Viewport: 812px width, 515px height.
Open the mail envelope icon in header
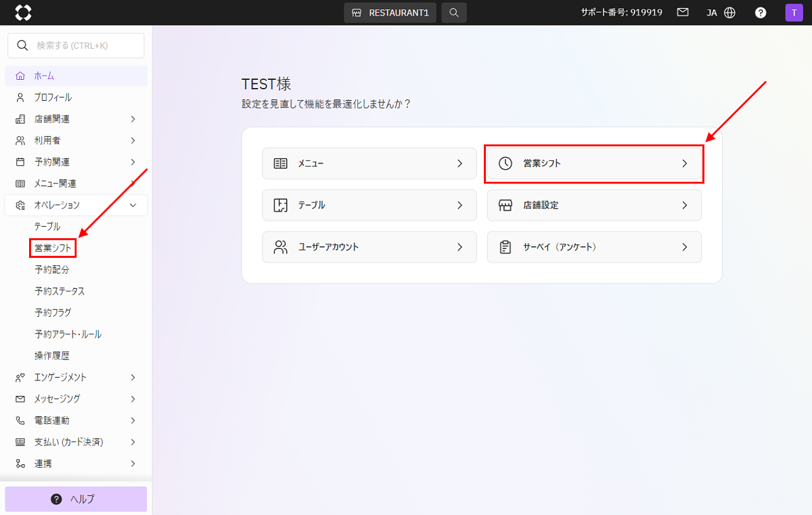coord(683,12)
